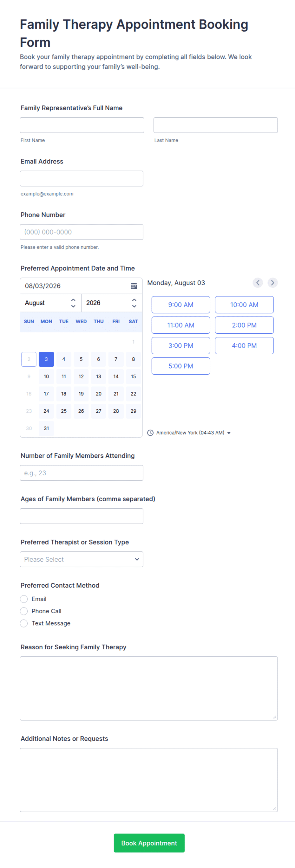Select the Email contact radio button

23,599
